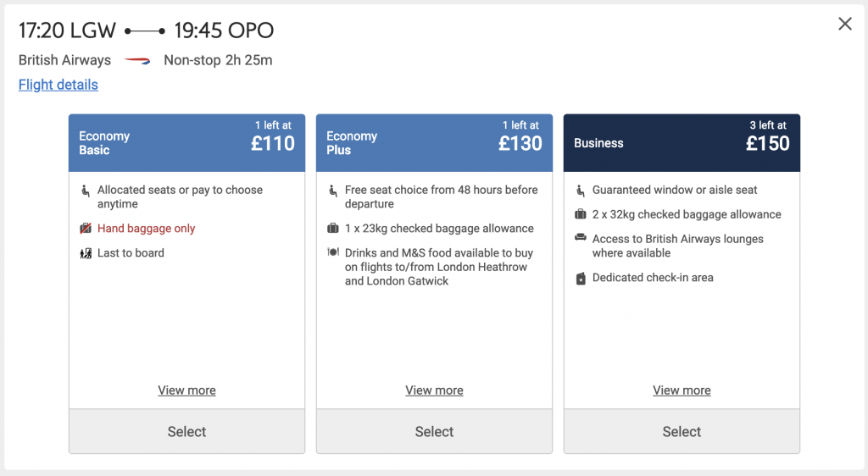Click the Economy Plus £130 fare header
The height and width of the screenshot is (476, 868).
434,142
